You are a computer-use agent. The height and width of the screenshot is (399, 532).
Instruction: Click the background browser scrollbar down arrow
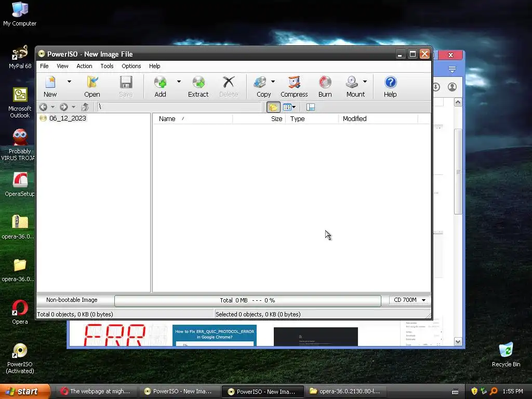coord(458,342)
